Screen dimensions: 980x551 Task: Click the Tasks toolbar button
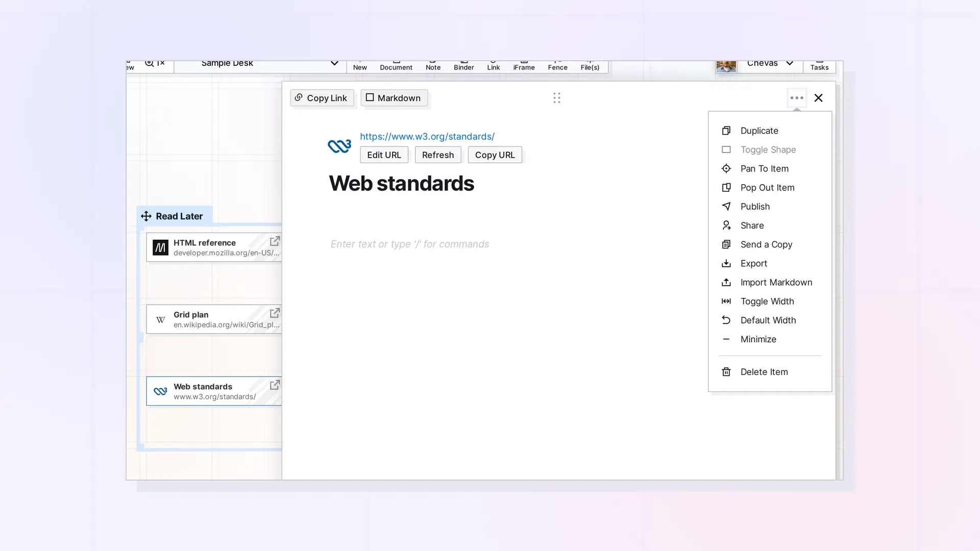[819, 66]
